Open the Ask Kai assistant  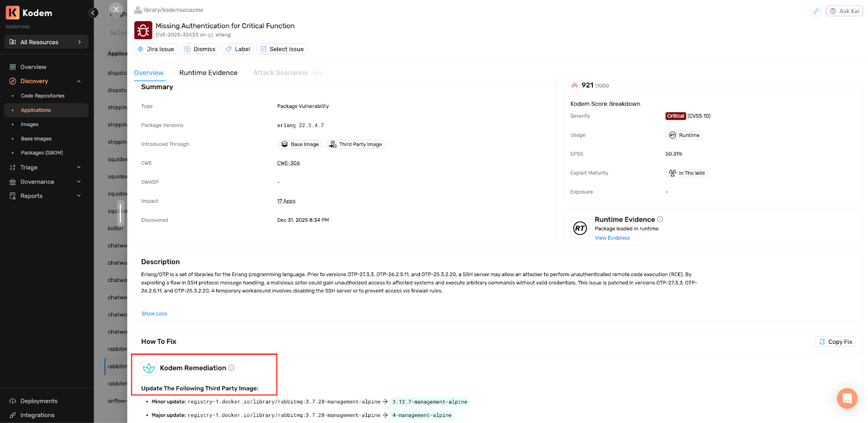point(844,11)
